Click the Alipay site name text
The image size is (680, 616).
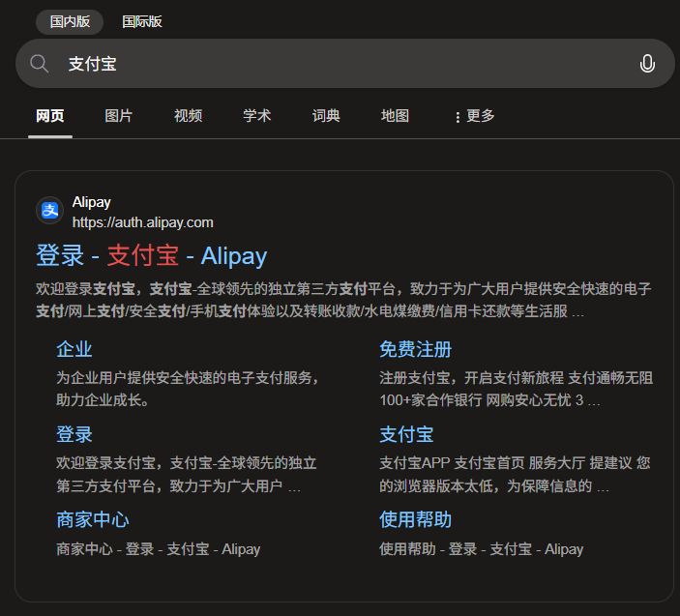(92, 202)
